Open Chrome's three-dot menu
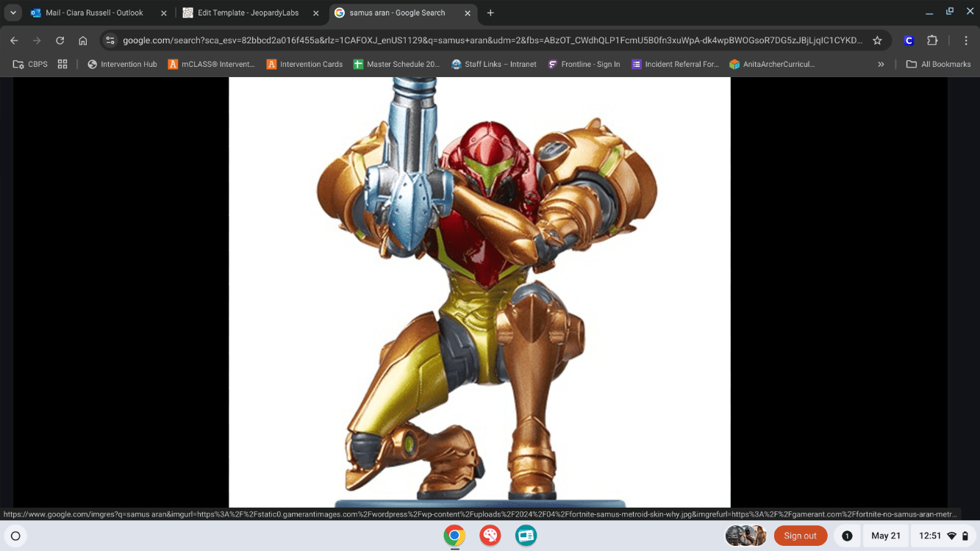This screenshot has width=980, height=551. pos(966,40)
